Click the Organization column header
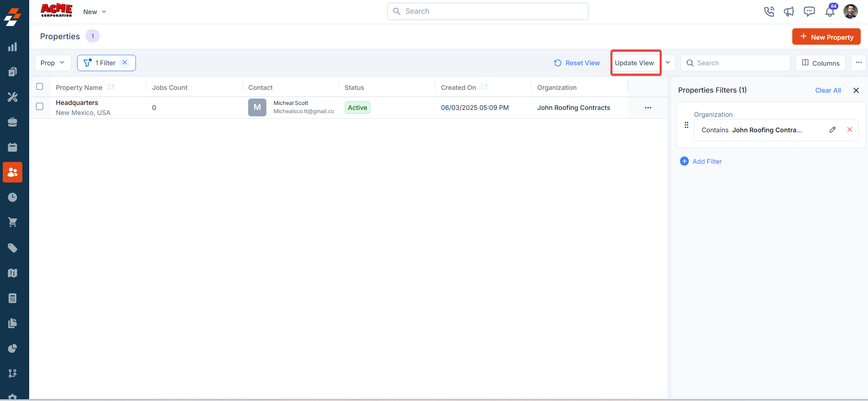Screen dimensions: 868x401 coord(557,88)
